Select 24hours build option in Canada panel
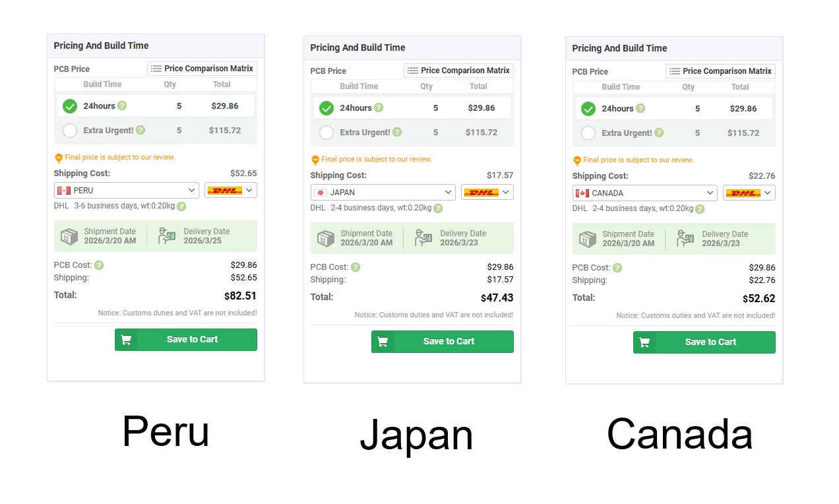This screenshot has height=504, width=839. tap(588, 109)
